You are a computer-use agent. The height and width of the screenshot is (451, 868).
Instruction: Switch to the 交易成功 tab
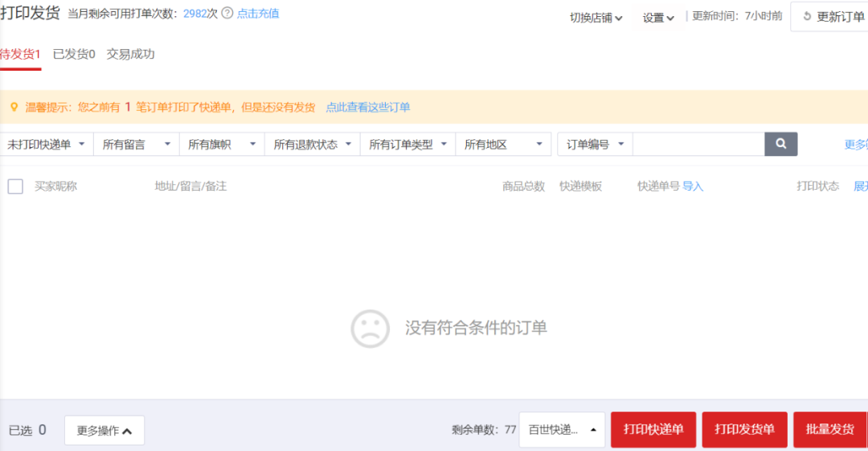tap(131, 55)
